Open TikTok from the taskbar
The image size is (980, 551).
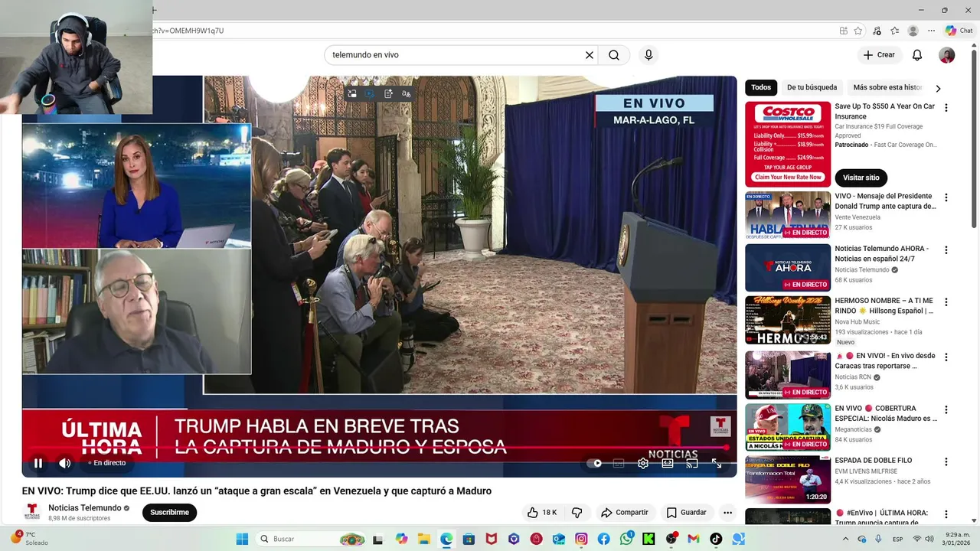[716, 539]
